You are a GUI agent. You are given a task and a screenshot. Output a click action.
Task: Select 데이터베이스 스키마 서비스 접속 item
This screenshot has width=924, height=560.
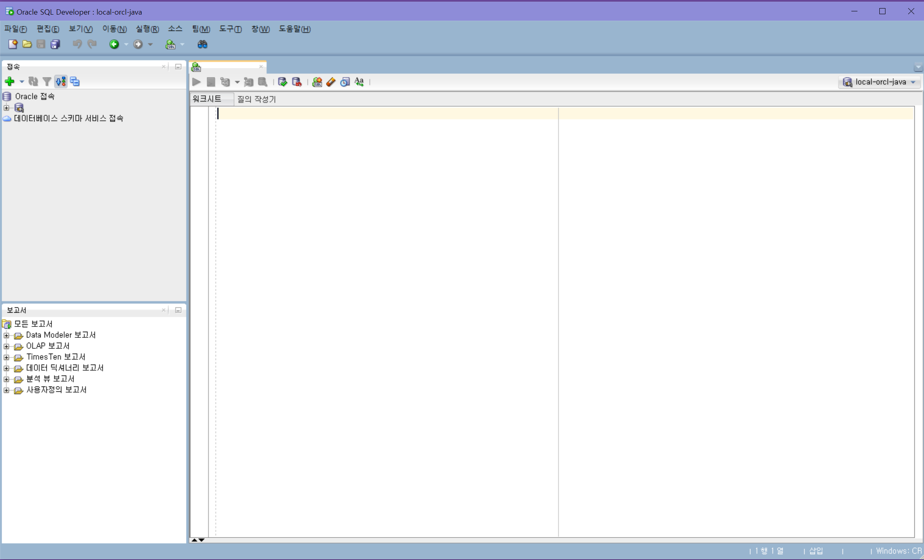click(68, 118)
